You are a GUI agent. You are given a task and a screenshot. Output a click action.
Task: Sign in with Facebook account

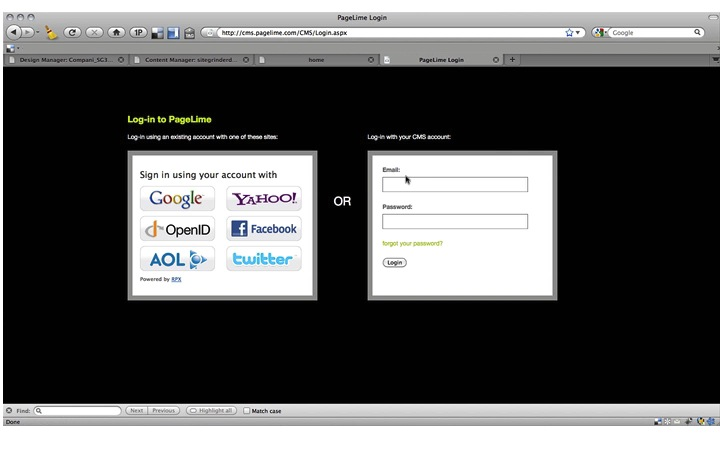coord(264,229)
